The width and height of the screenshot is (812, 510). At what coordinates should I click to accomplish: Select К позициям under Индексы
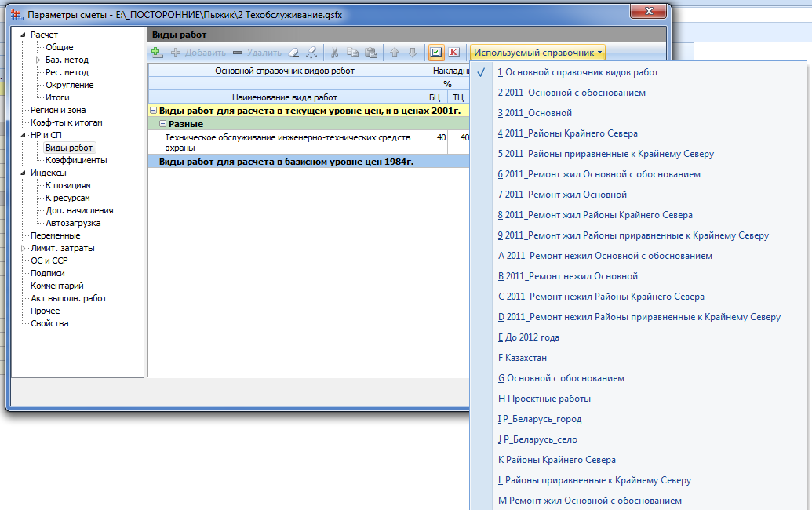coord(67,185)
